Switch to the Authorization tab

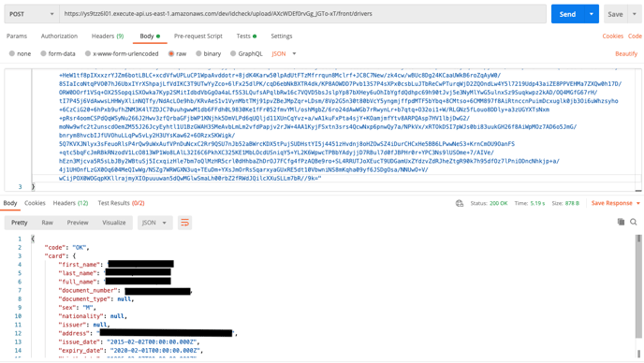[59, 36]
